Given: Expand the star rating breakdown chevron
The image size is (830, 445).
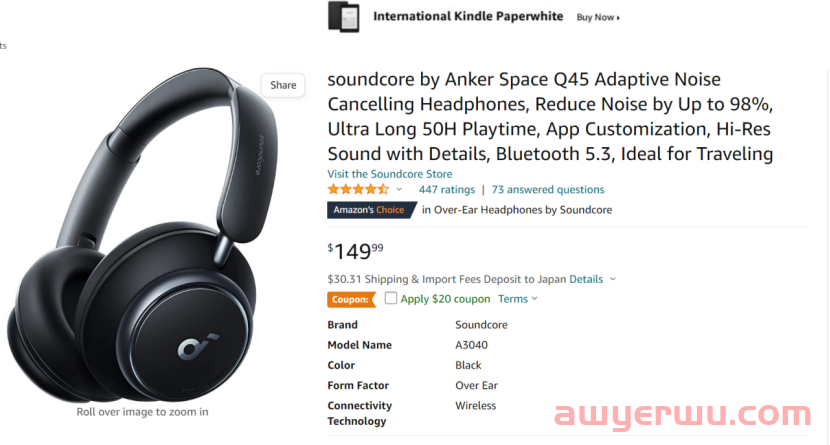Looking at the screenshot, I should coord(399,189).
